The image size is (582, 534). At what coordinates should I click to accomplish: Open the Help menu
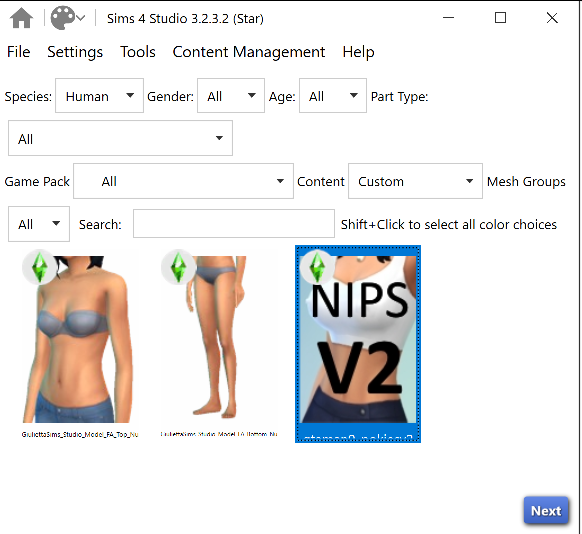pos(358,52)
